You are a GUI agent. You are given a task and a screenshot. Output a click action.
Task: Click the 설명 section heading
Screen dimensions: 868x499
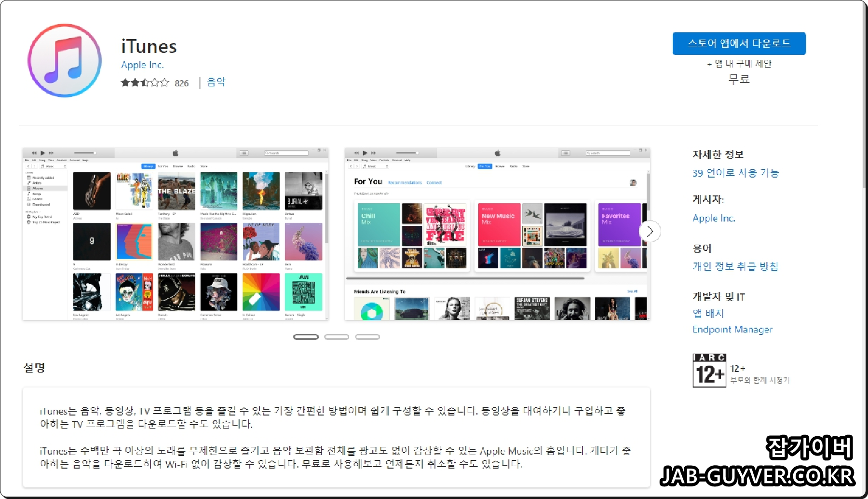coord(34,367)
